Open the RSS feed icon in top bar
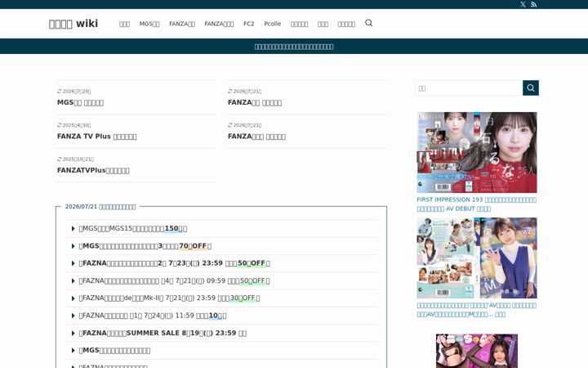This screenshot has height=368, width=588. tap(533, 5)
